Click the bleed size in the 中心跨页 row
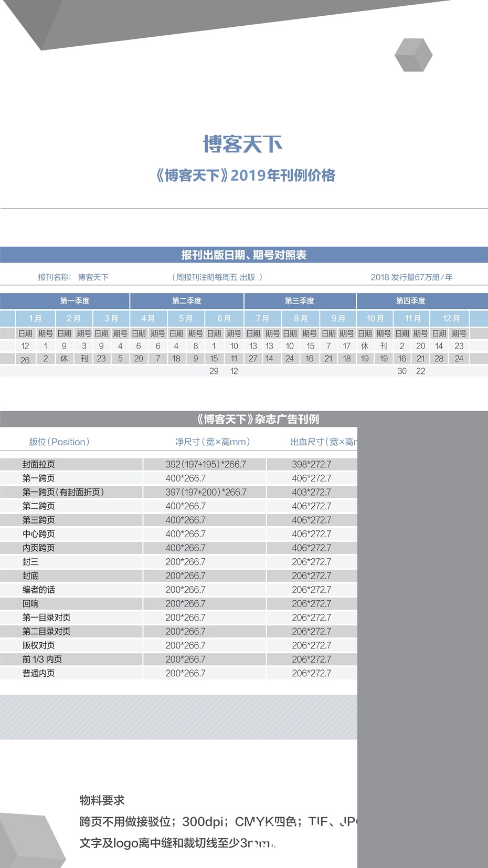 312,534
